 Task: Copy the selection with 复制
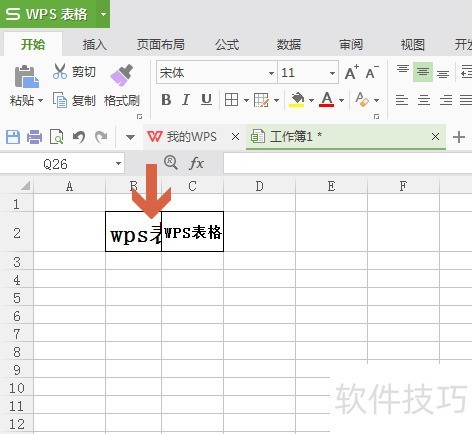74,100
